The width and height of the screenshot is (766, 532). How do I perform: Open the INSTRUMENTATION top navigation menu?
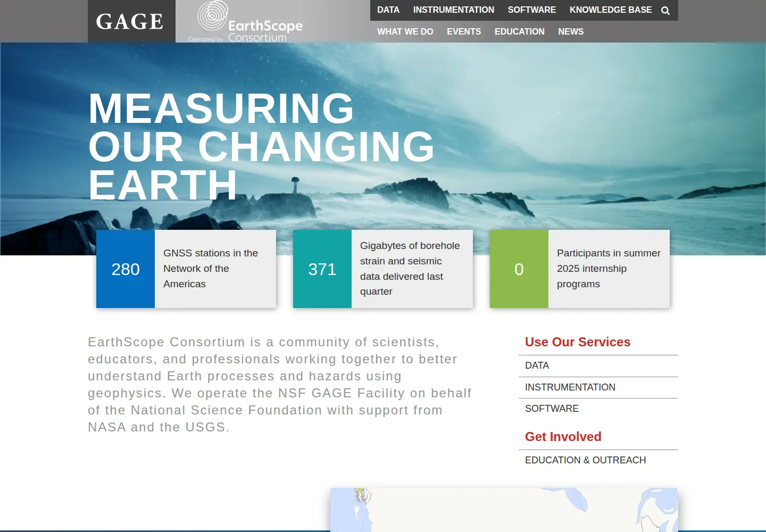click(x=454, y=10)
